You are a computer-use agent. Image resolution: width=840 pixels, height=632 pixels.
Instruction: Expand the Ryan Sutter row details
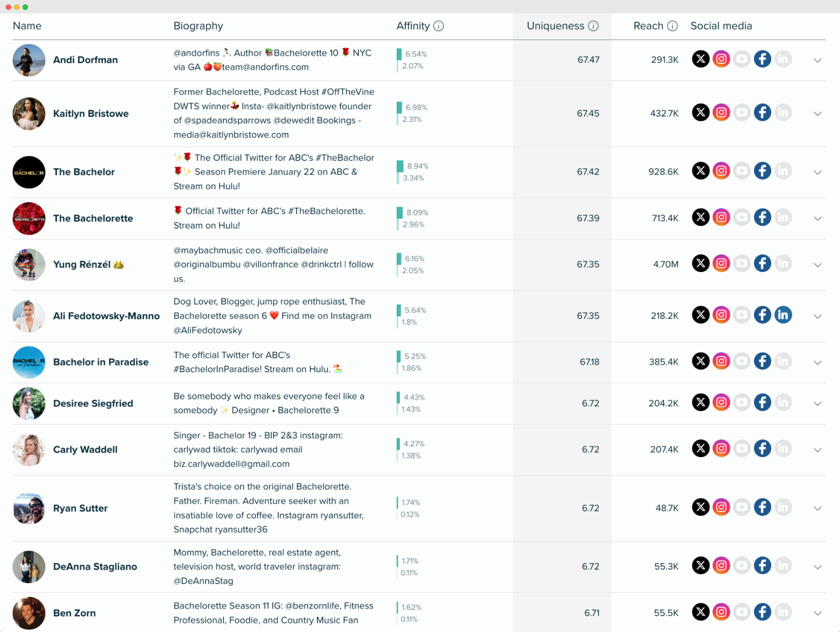(817, 508)
